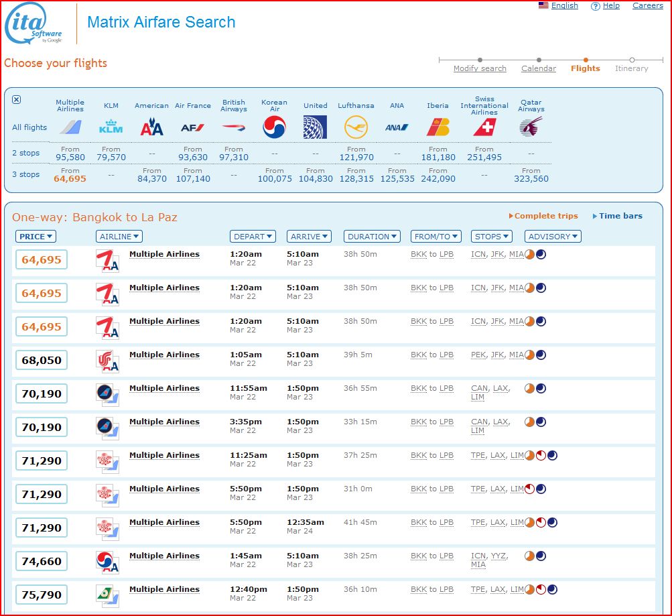Open the FROM/TO filter dropdown

point(436,236)
